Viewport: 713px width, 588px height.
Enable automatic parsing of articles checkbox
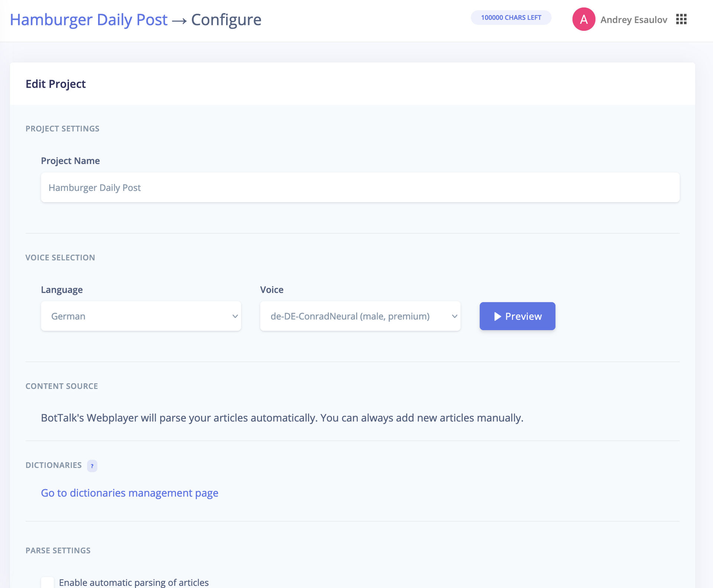pyautogui.click(x=48, y=582)
